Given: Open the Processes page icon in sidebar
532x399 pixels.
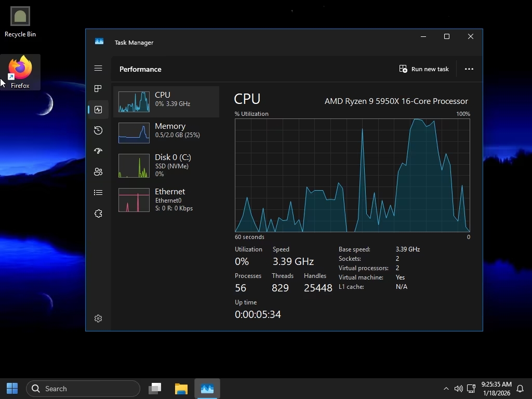Looking at the screenshot, I should point(98,89).
